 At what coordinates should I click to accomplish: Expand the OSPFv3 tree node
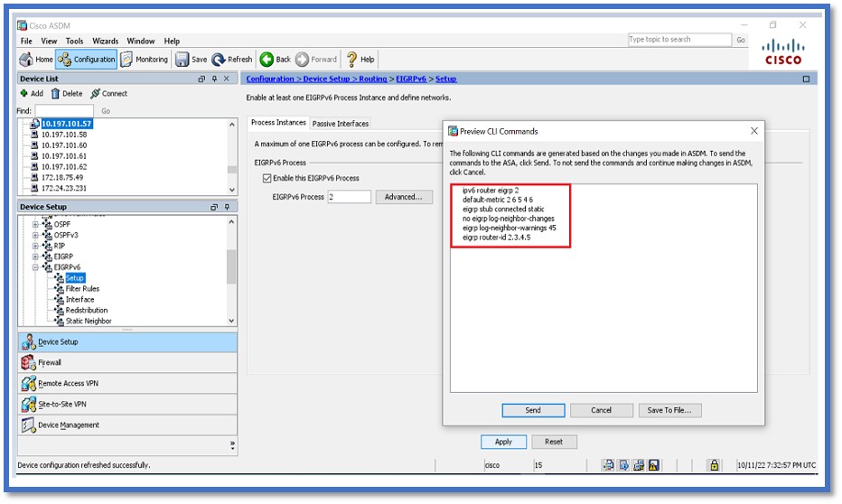click(x=35, y=235)
